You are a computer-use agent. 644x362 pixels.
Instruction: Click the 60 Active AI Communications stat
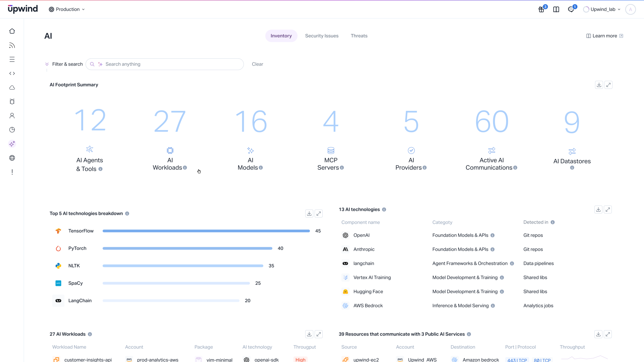tap(492, 122)
